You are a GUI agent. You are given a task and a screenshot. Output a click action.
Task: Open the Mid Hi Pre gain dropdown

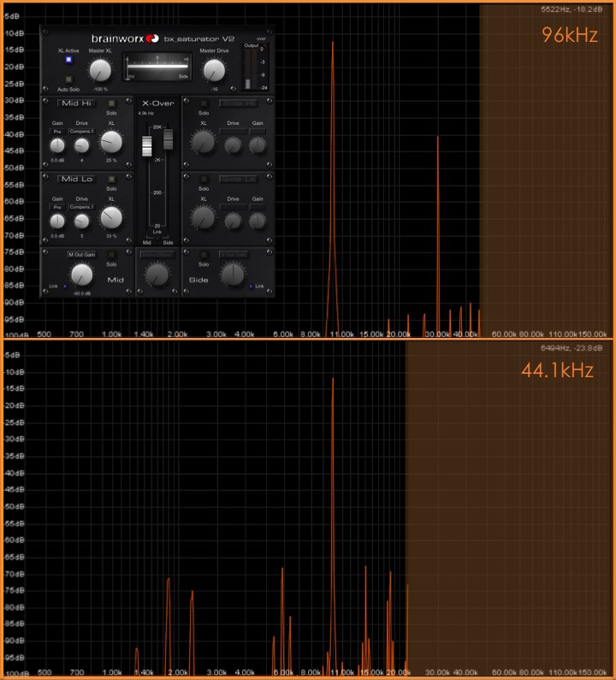pos(57,131)
